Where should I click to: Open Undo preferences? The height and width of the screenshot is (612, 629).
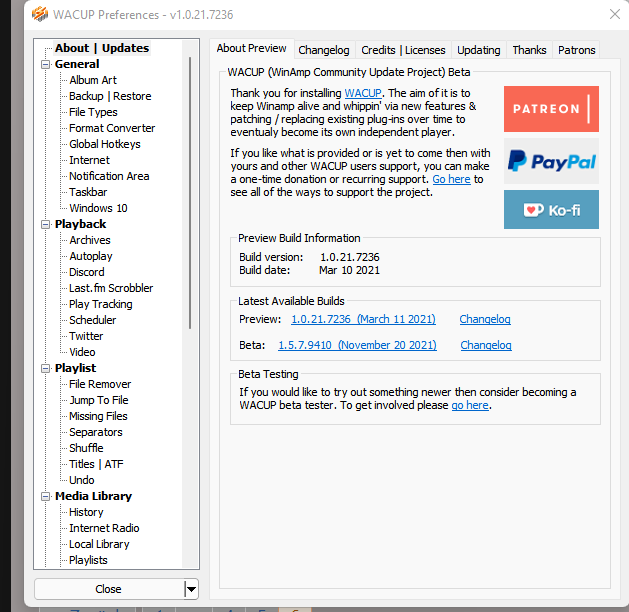pos(82,480)
